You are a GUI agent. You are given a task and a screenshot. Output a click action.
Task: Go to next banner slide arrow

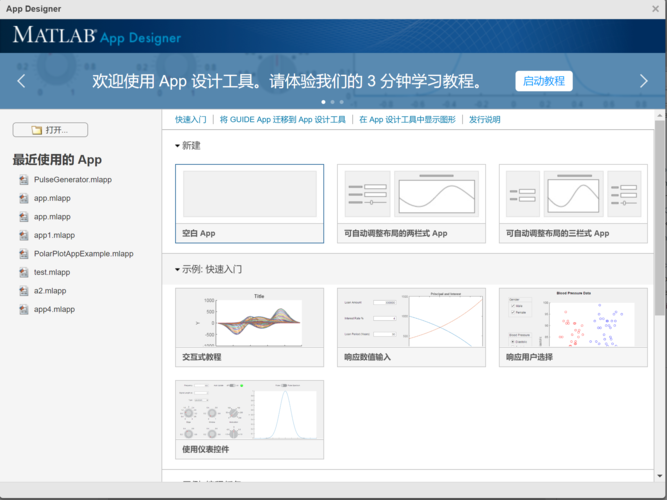tap(644, 81)
